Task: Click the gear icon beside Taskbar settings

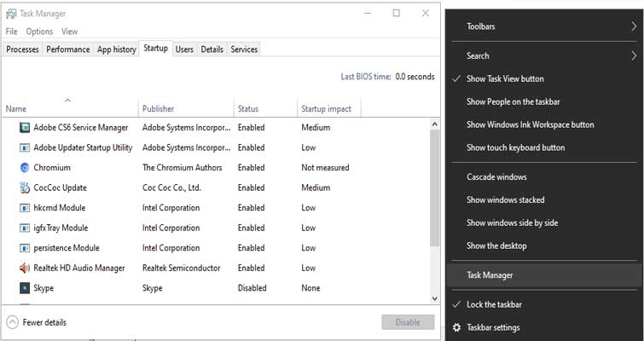Action: click(x=456, y=327)
